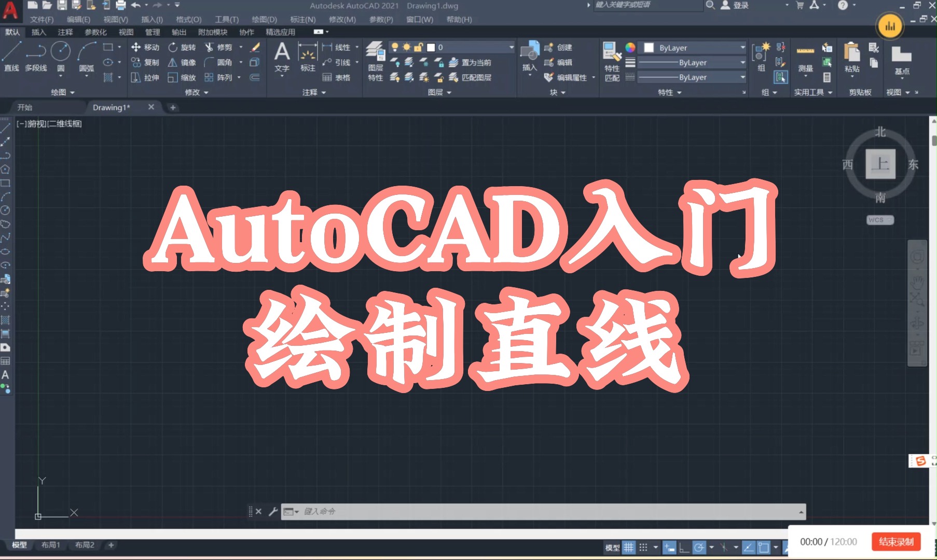Click the WCS coordinate system button
The height and width of the screenshot is (560, 937).
coord(880,220)
